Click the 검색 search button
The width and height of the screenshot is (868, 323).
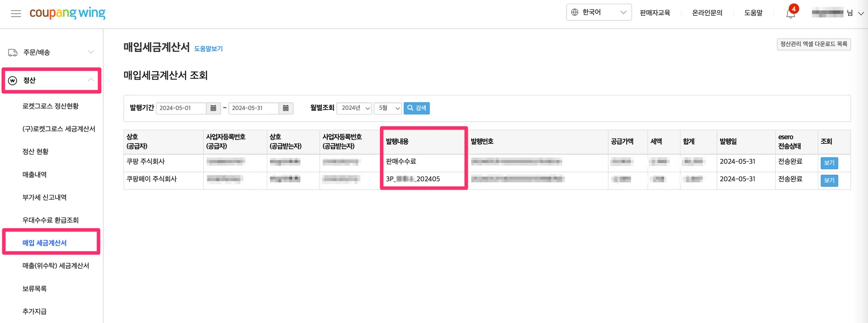[x=416, y=108]
